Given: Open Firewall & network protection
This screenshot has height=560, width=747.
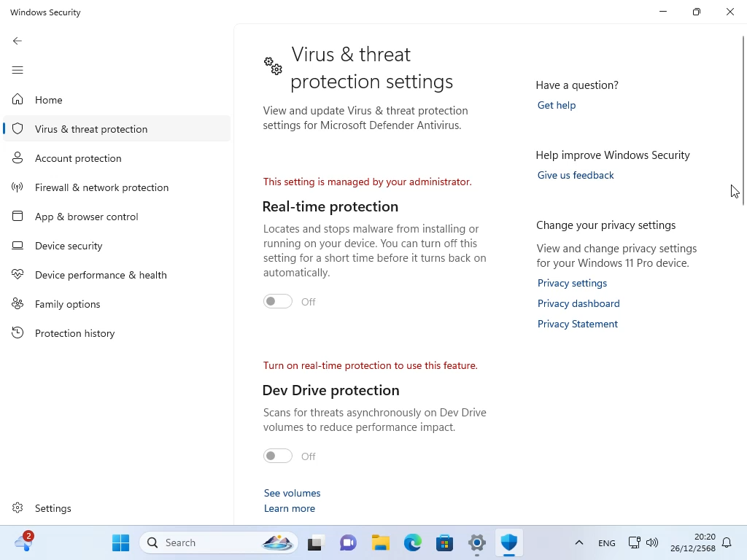Looking at the screenshot, I should point(101,187).
